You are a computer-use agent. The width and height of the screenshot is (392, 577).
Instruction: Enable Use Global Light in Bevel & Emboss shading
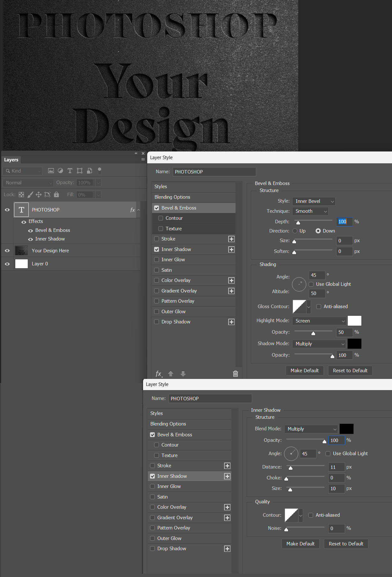311,284
